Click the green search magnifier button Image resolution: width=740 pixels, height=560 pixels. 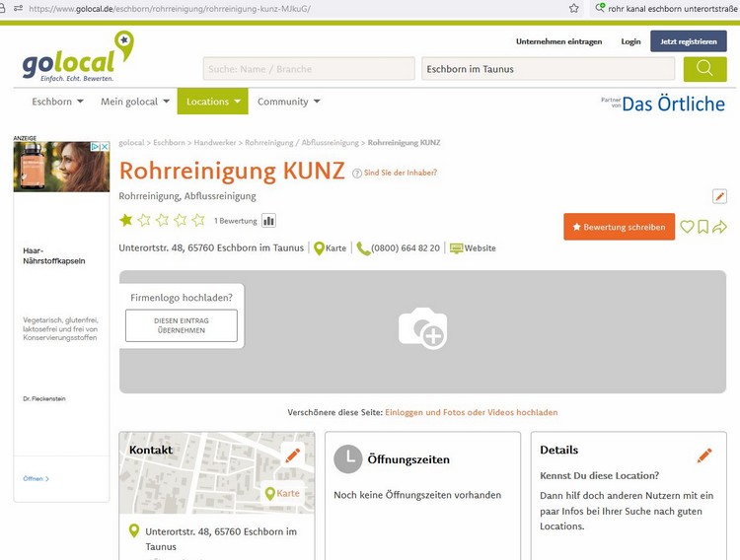[704, 69]
